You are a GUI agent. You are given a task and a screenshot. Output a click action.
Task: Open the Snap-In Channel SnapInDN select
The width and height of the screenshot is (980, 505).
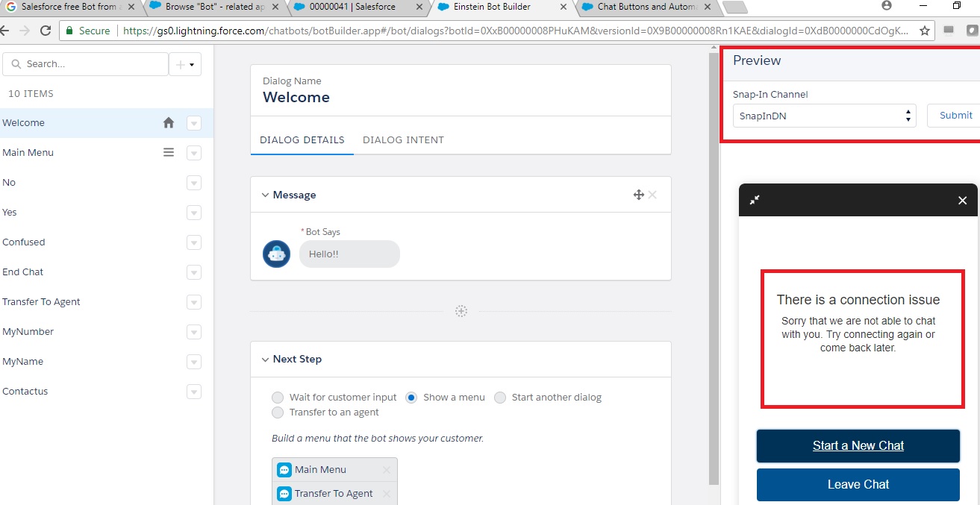[x=824, y=116]
